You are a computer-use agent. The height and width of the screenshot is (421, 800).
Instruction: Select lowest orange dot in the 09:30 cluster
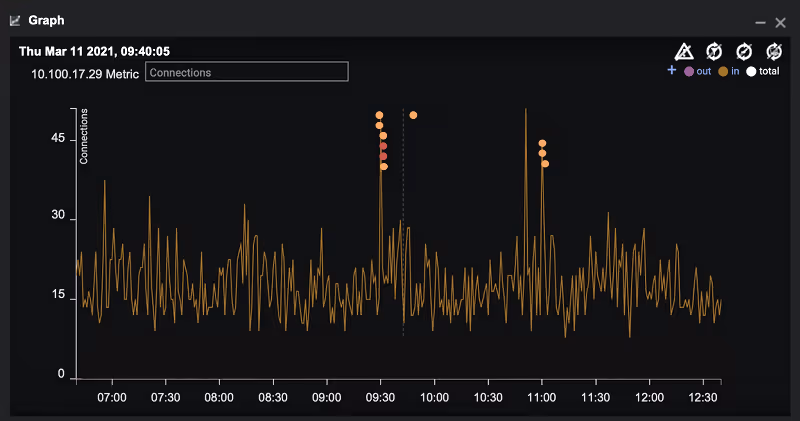pos(384,167)
